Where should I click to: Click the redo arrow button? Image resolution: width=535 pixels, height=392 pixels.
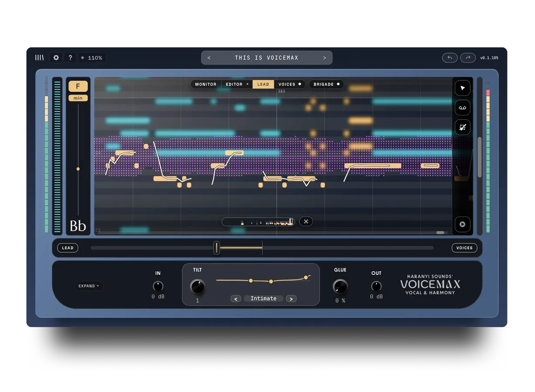pos(468,57)
